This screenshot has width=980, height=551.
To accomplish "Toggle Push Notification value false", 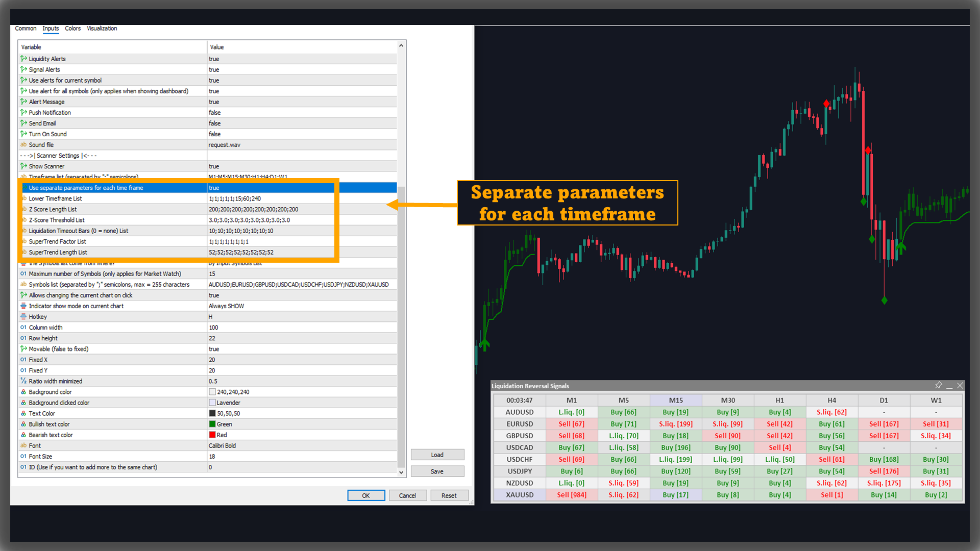I will point(215,113).
